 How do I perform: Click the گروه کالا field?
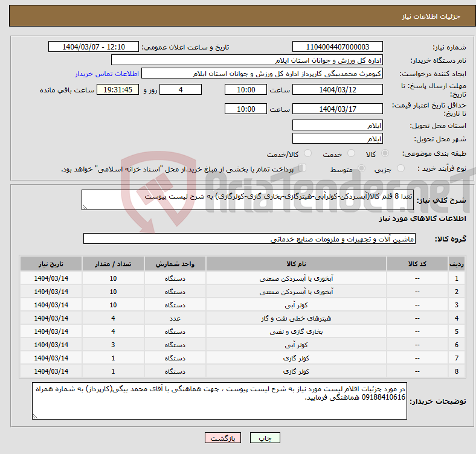coord(249,239)
